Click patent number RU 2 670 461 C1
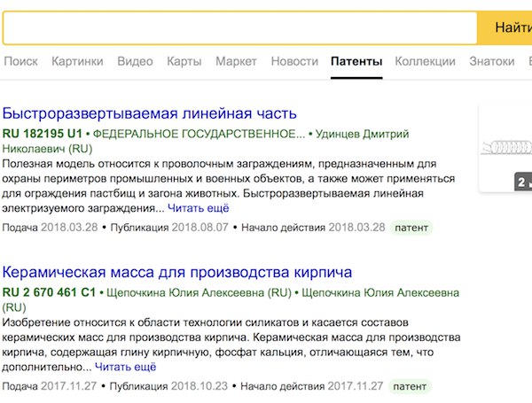The width and height of the screenshot is (532, 403). [49, 292]
